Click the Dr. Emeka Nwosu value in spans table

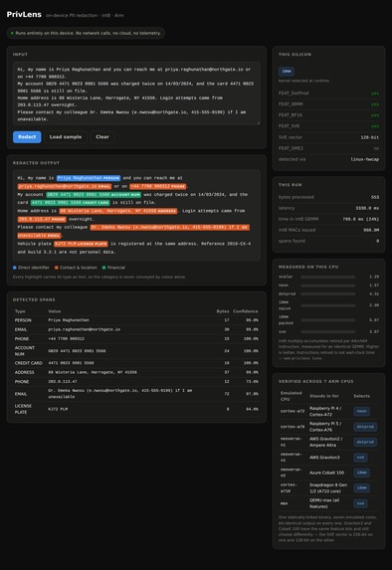click(120, 393)
